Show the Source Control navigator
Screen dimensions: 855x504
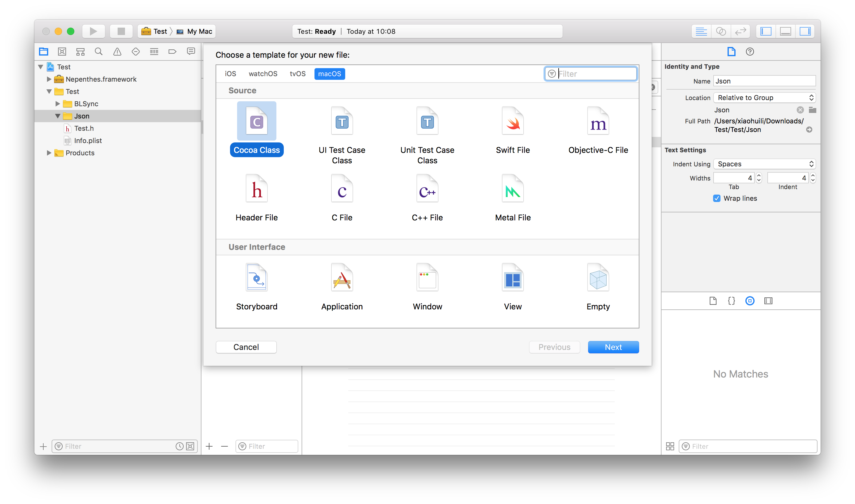[x=62, y=52]
